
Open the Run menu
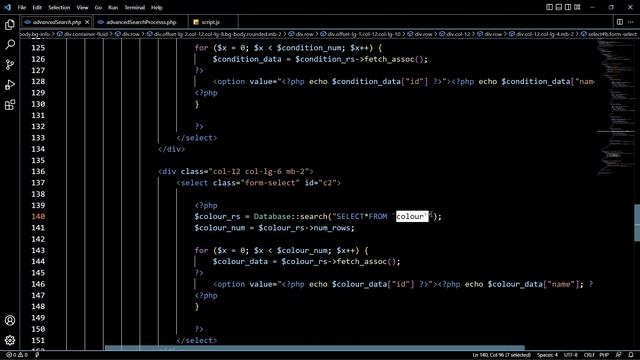113,7
